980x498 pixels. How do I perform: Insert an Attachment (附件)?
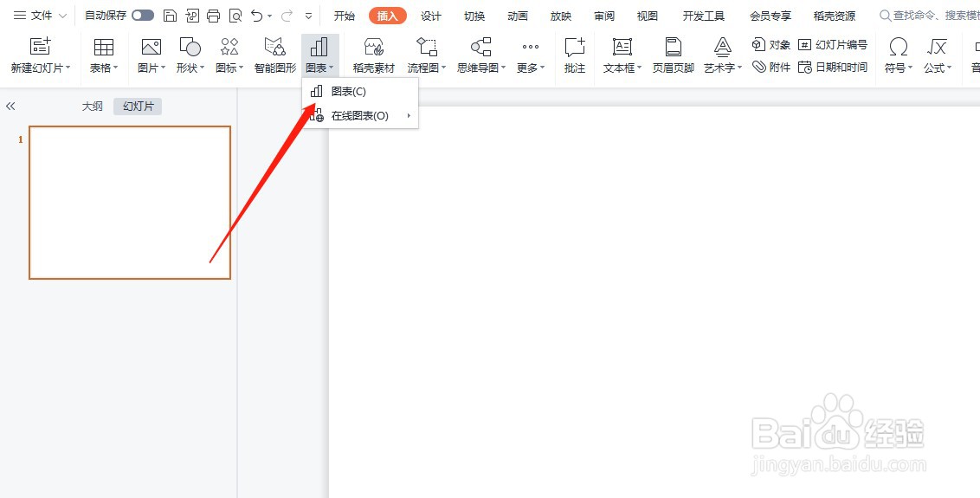pos(771,67)
